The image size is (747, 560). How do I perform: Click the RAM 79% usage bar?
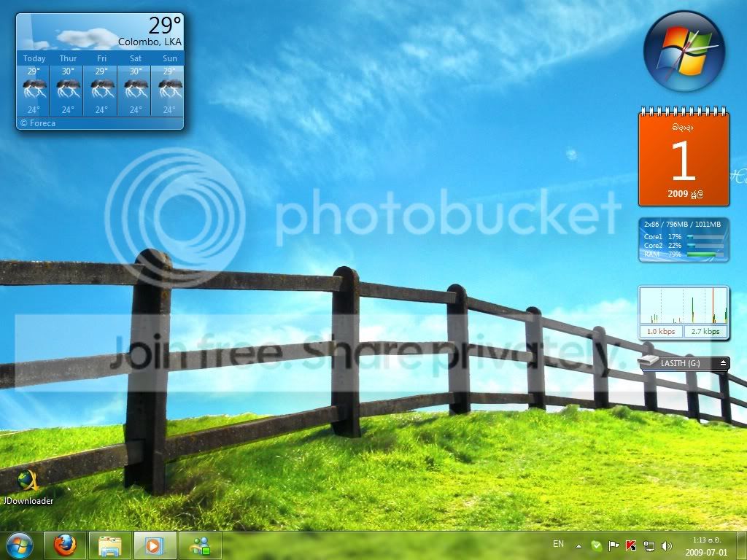(705, 254)
